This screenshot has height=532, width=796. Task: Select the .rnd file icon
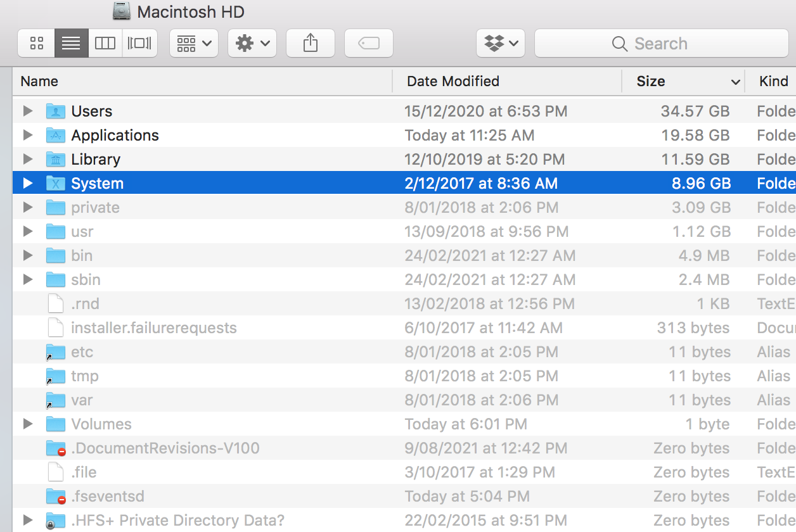(x=56, y=304)
